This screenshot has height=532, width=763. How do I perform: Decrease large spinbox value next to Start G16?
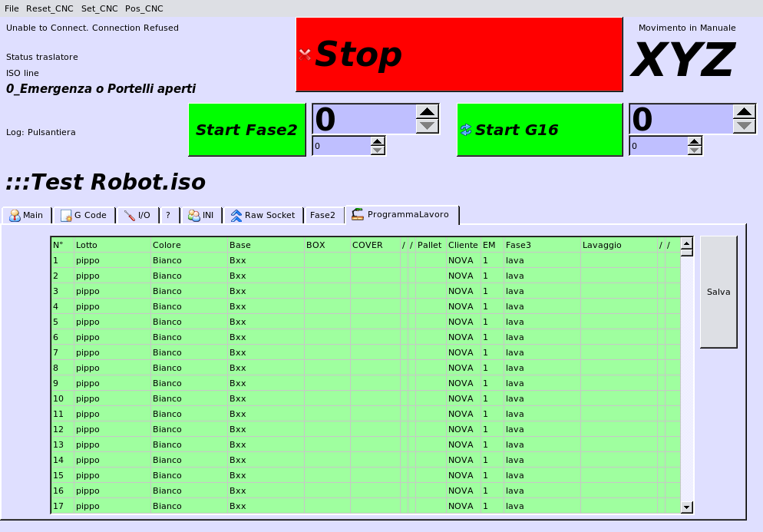click(x=745, y=126)
